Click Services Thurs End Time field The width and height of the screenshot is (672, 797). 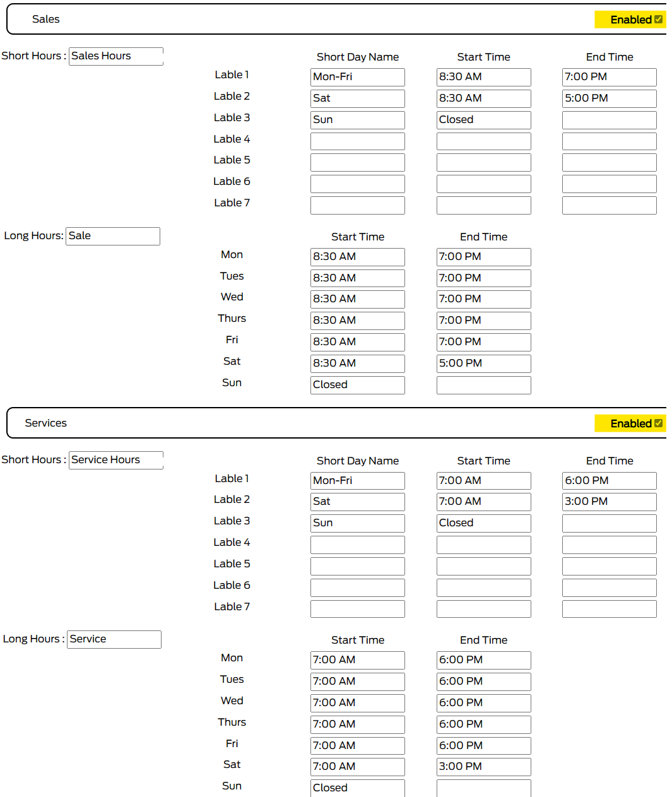pos(484,724)
